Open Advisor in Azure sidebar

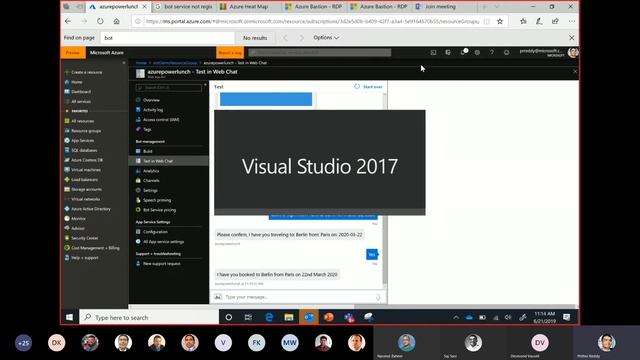[78, 229]
